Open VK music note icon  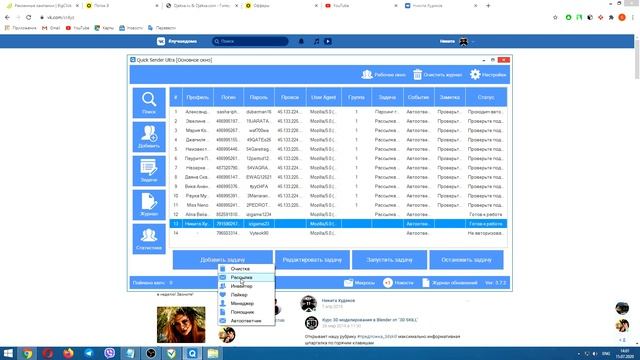tap(316, 41)
